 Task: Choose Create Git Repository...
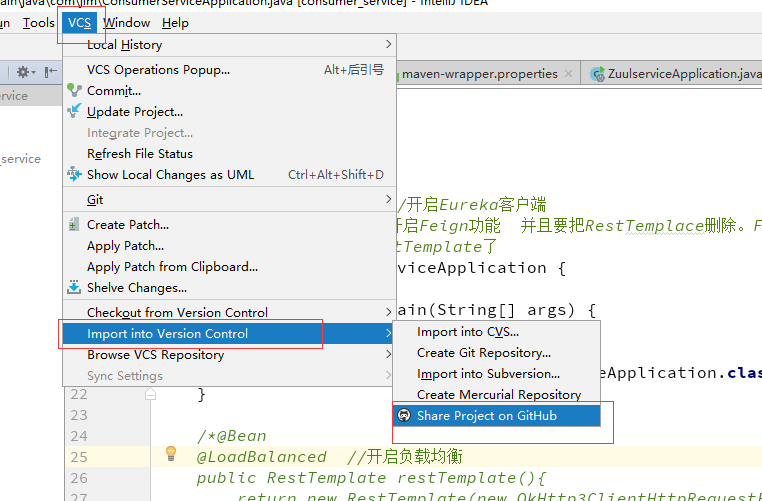point(497,353)
